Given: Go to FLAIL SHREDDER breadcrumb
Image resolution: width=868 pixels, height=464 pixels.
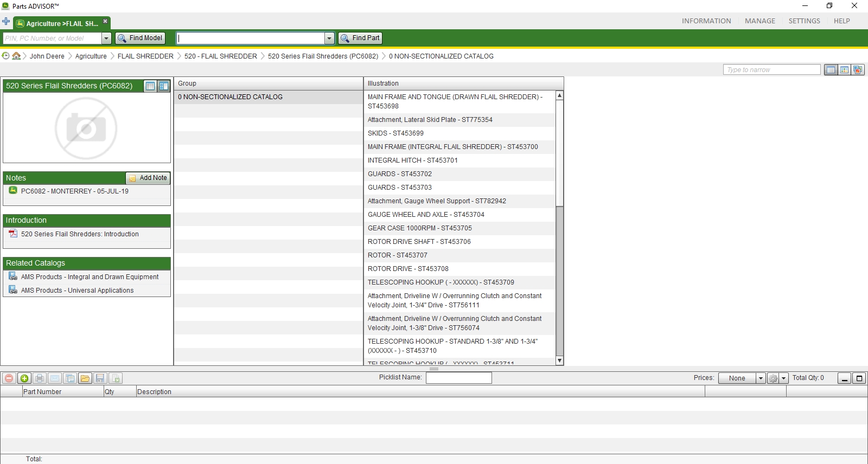Looking at the screenshot, I should point(145,56).
